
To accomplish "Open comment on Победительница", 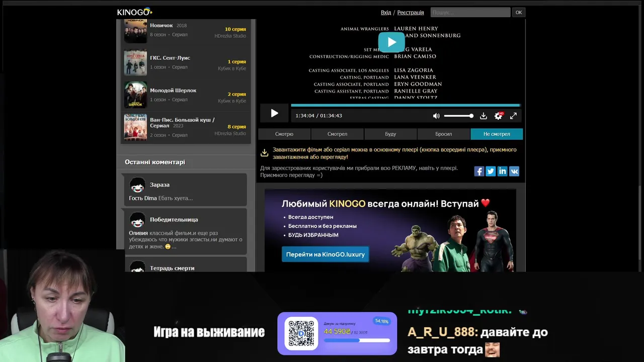I will pos(174,220).
